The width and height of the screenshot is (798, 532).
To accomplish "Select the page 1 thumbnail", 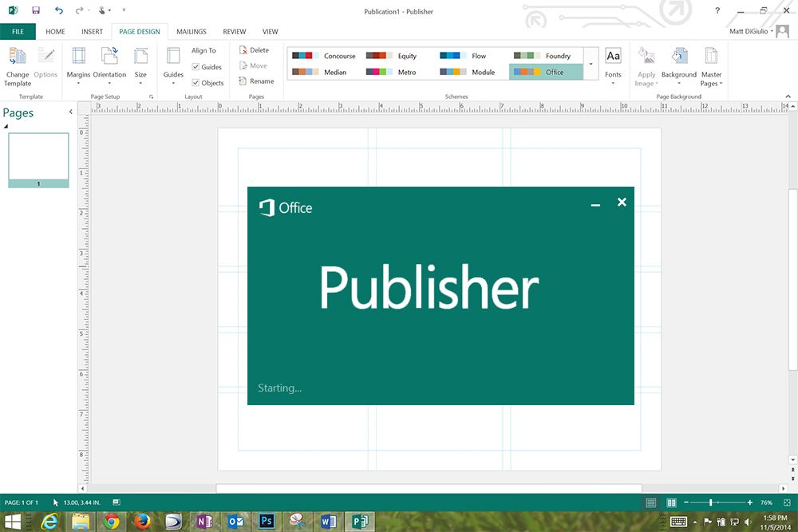I will click(x=38, y=156).
